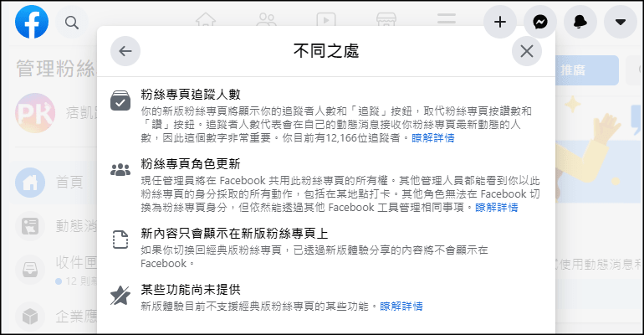The image size is (644, 335).
Task: Click the Facebook logo
Action: (32, 23)
